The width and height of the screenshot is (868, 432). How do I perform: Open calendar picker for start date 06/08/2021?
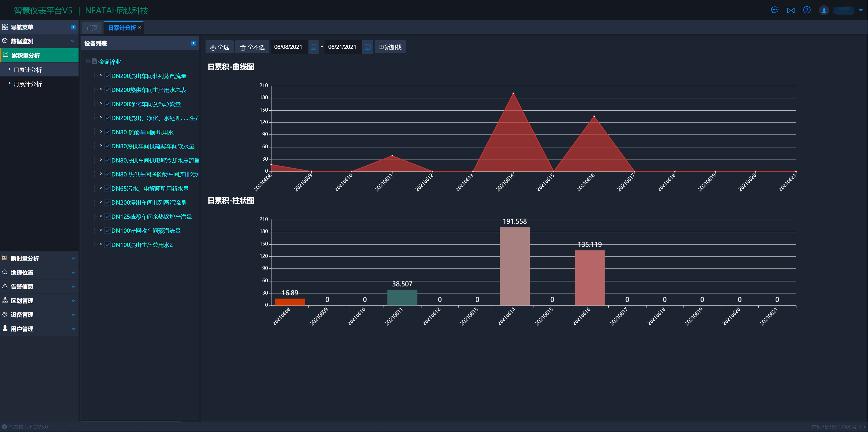[x=313, y=47]
